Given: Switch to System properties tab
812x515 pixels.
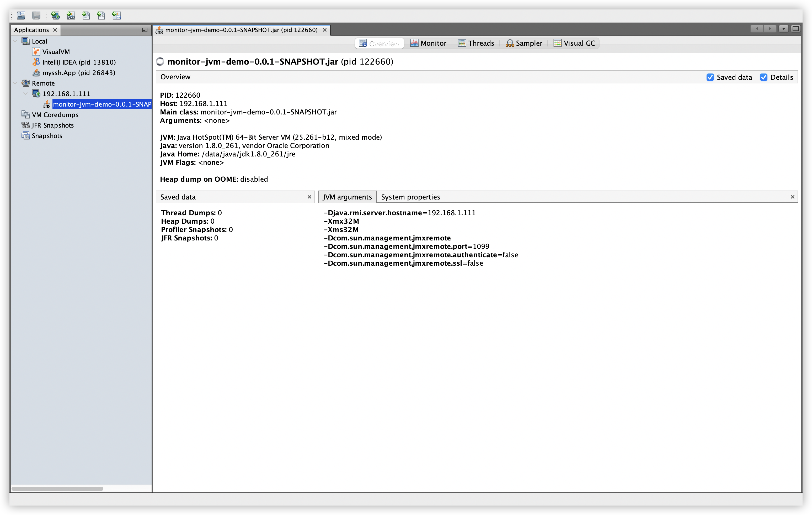Looking at the screenshot, I should pyautogui.click(x=410, y=197).
